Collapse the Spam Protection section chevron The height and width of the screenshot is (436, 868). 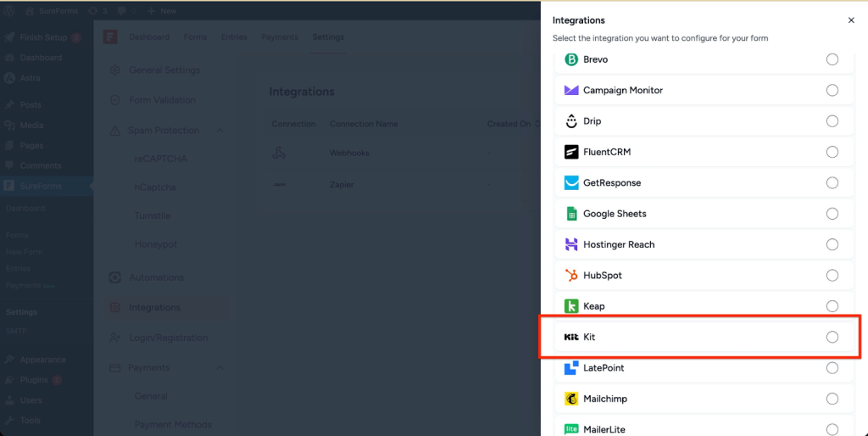click(220, 131)
